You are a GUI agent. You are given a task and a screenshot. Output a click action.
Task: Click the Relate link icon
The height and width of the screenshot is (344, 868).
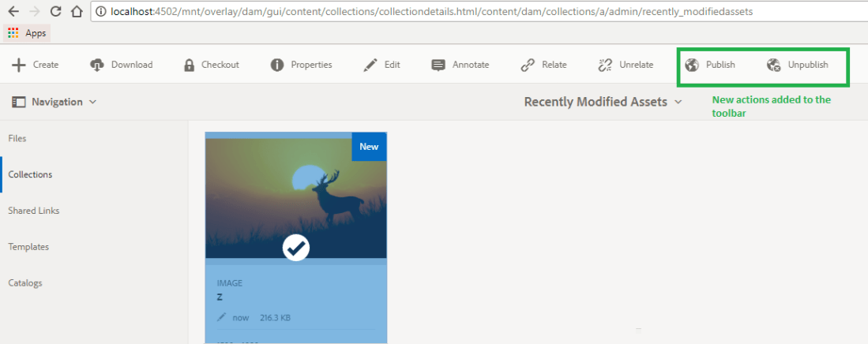click(528, 65)
